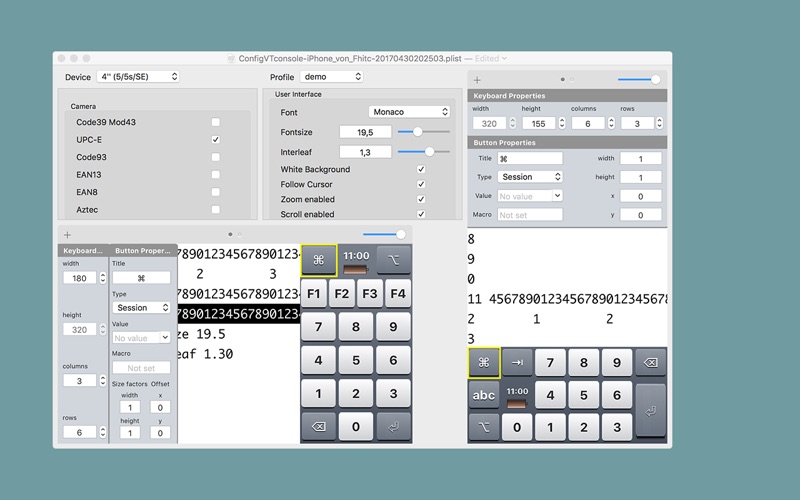
Task: Click the Fontsize field showing 19,5
Action: (365, 132)
